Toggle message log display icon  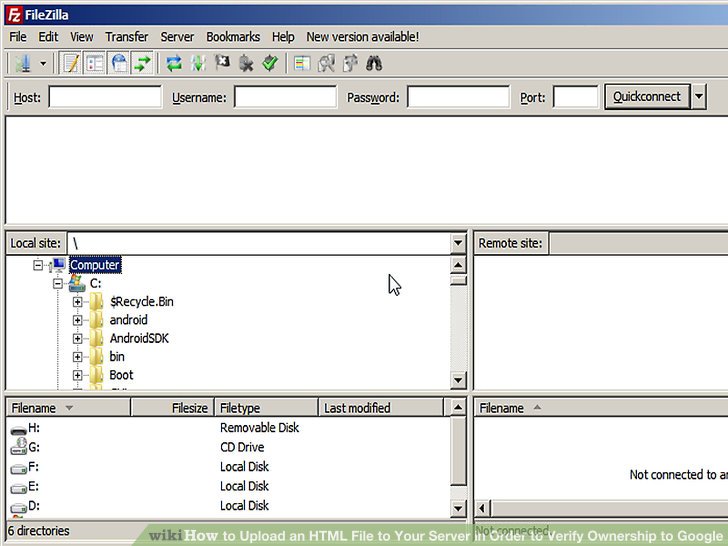coord(71,63)
